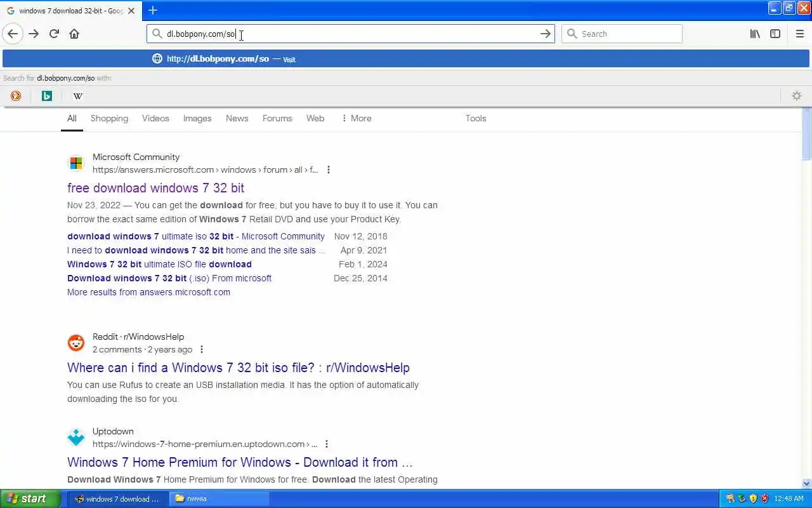Select the 'windows 7 download 32-bit' browser tab
This screenshot has height=508, width=812.
pos(70,11)
